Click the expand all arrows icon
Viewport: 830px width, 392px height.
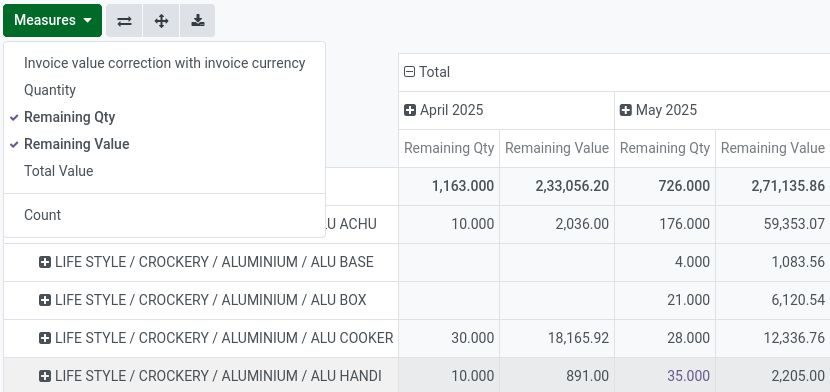tap(161, 21)
